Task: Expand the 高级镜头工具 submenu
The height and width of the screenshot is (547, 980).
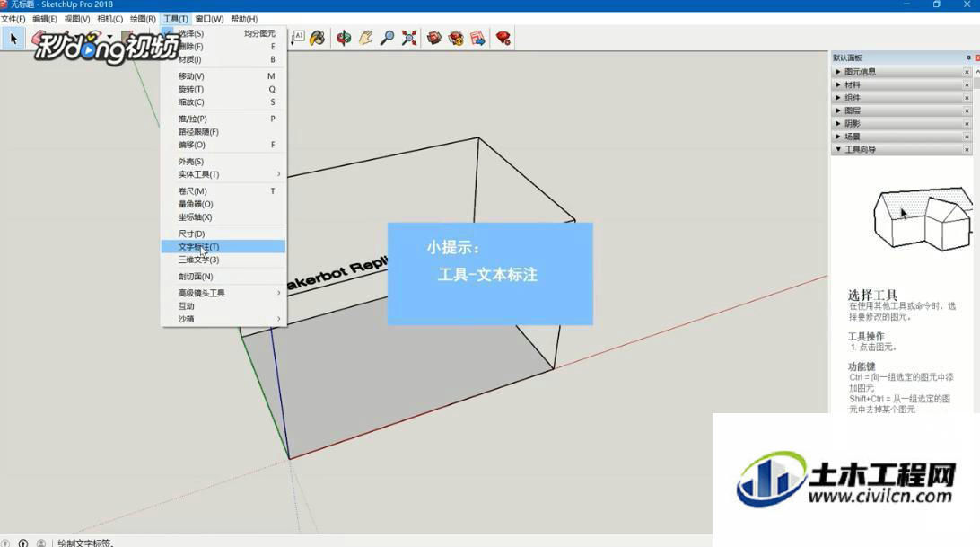Action: pyautogui.click(x=223, y=293)
